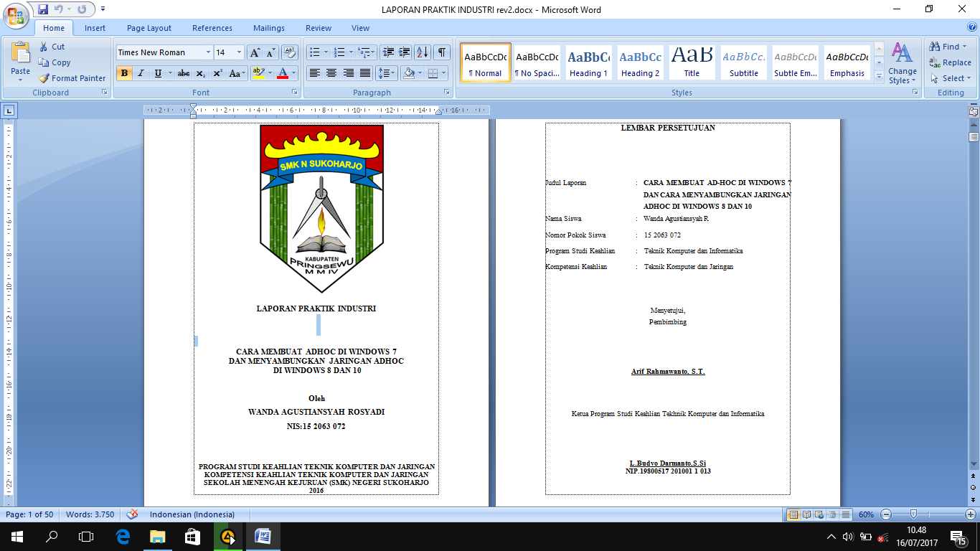Open the line spacing dropdown
This screenshot has height=551, width=980.
pos(387,73)
